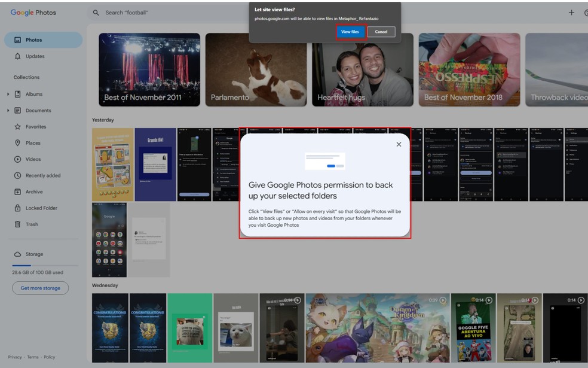
Task: Click the plus create icon
Action: pos(571,13)
